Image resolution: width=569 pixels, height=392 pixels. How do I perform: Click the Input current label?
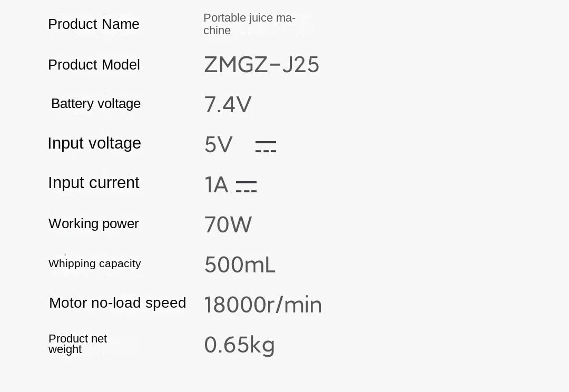click(94, 183)
